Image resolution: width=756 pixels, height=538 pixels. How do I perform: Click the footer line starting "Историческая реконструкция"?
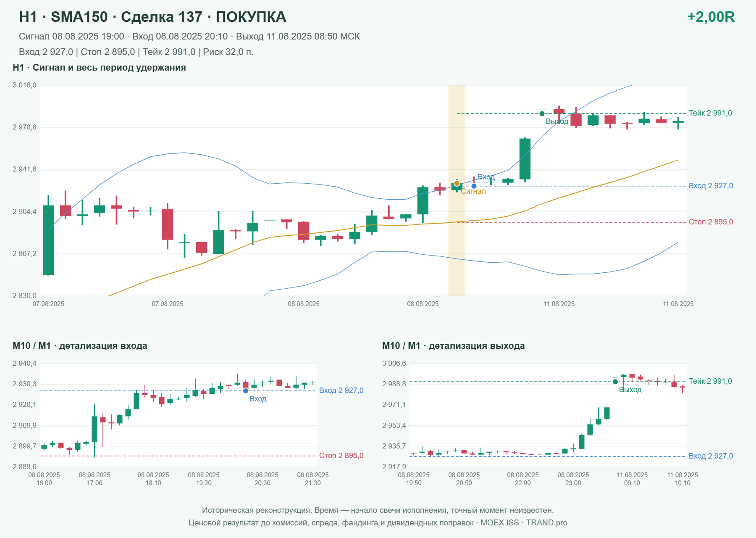pyautogui.click(x=378, y=510)
